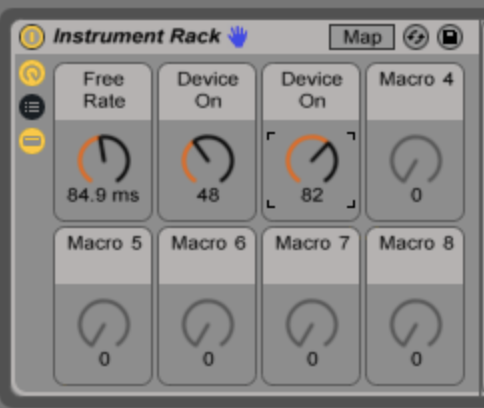Toggle the Instrument Rack device activator
The width and height of the screenshot is (484, 408).
(x=32, y=37)
